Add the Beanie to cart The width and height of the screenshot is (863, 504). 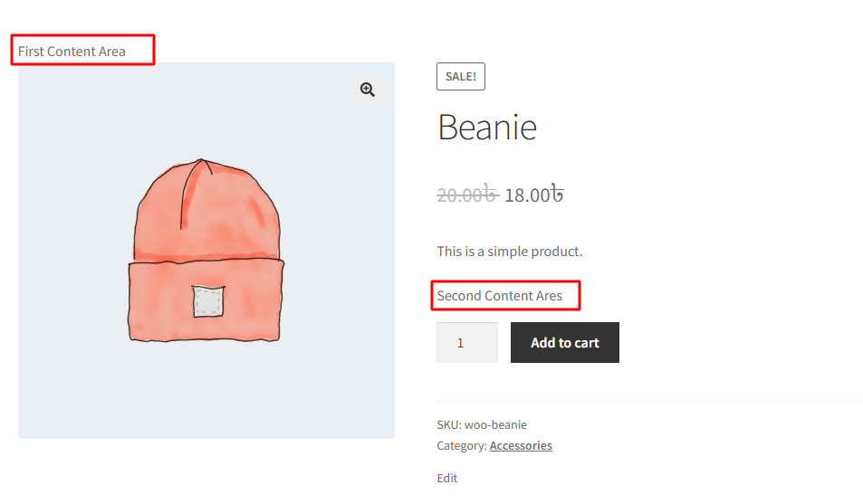point(565,343)
